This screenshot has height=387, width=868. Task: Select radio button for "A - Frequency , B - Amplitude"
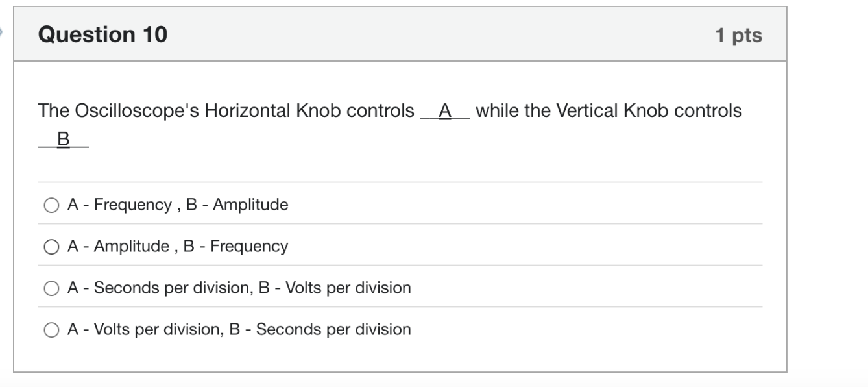tap(51, 205)
